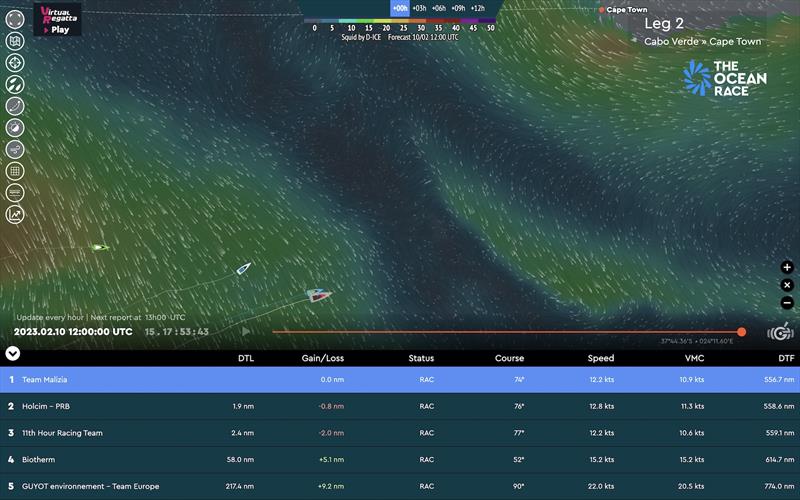Viewport: 800px width, 500px height.
Task: Click the X reset zoom button
Action: pos(787,285)
